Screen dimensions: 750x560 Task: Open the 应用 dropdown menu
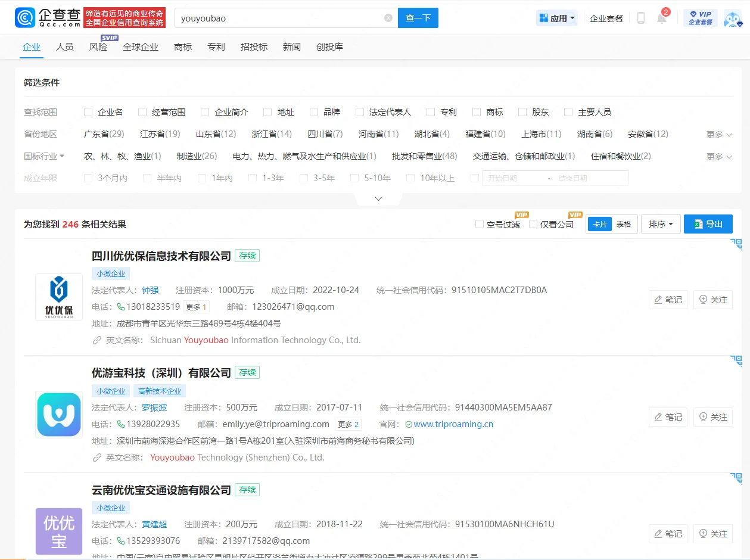(x=557, y=18)
